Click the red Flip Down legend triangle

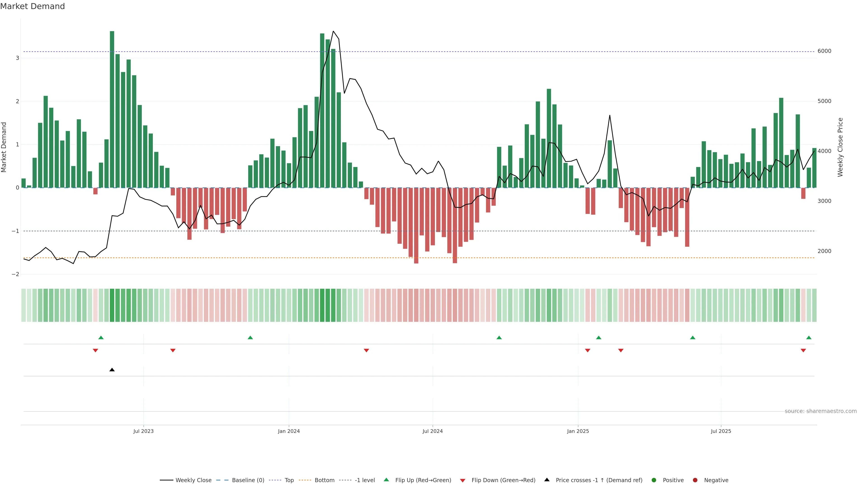[x=463, y=480]
